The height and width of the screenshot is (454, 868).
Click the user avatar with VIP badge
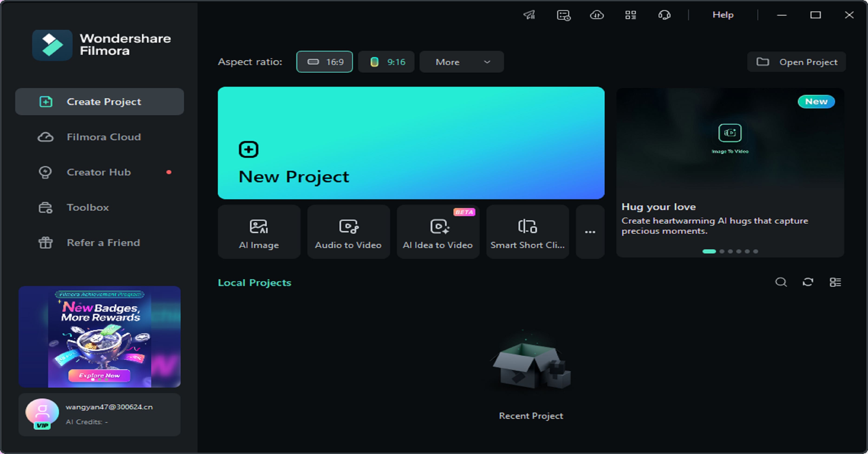(42, 414)
